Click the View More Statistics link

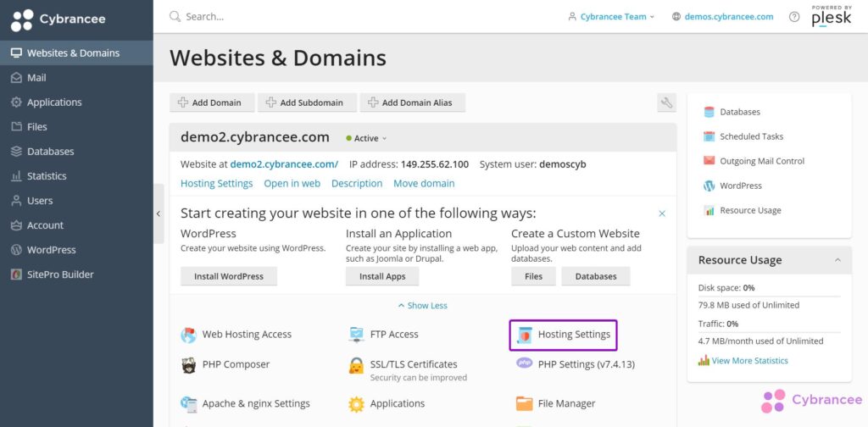click(x=749, y=361)
